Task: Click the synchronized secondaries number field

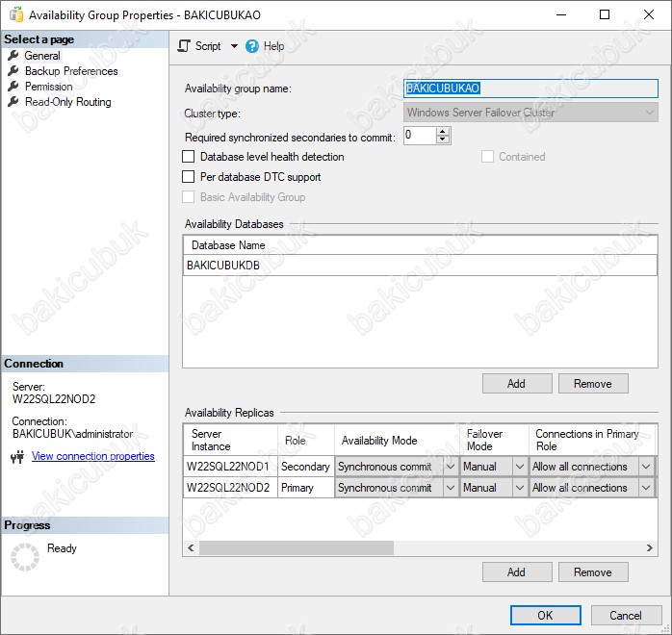Action: pos(420,136)
